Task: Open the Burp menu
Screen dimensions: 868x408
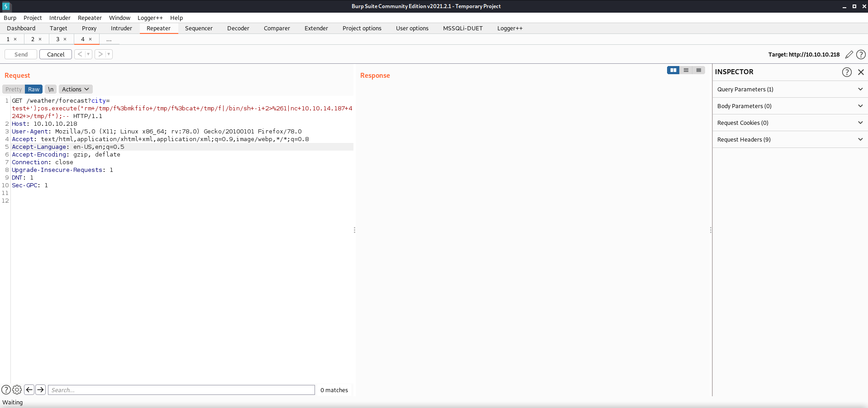Action: (x=10, y=18)
